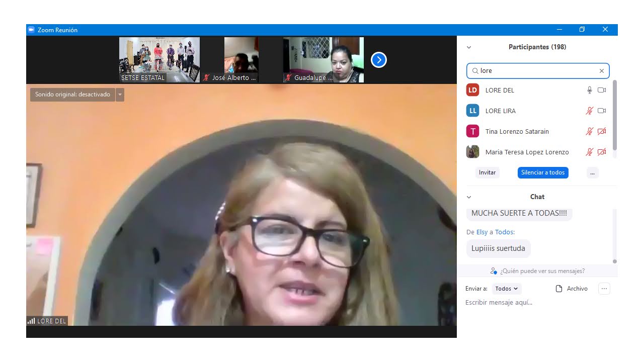Click the LL avatar for LORE LIRA

click(472, 111)
